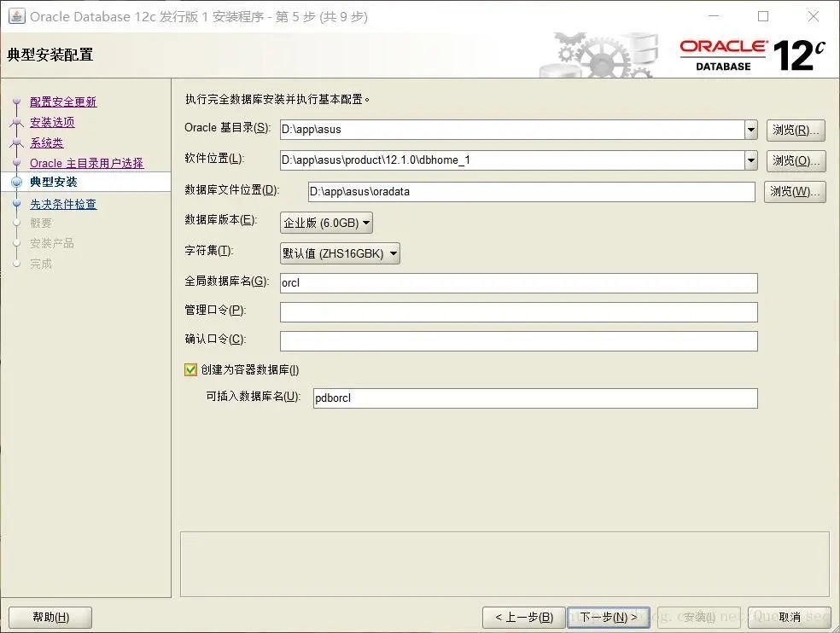Expand the 软件位置 dropdown arrow
The width and height of the screenshot is (840, 633).
(751, 160)
